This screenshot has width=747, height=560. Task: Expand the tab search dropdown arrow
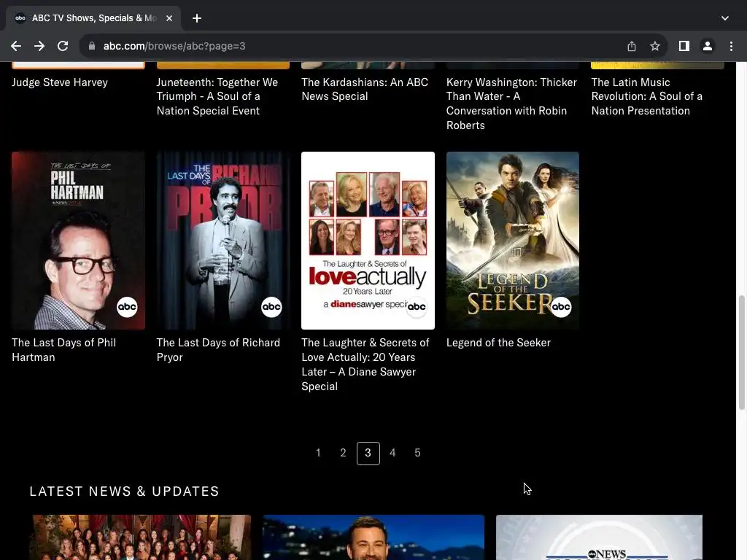(x=724, y=18)
